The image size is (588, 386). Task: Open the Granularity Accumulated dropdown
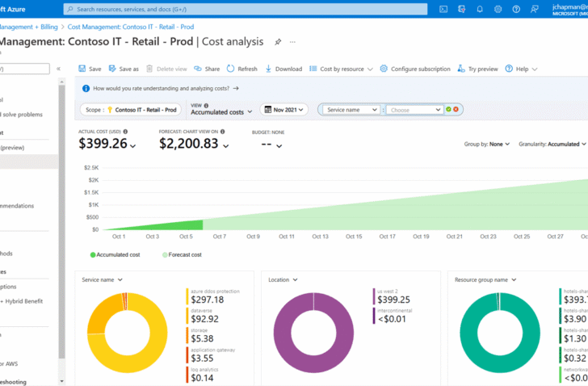(552, 144)
